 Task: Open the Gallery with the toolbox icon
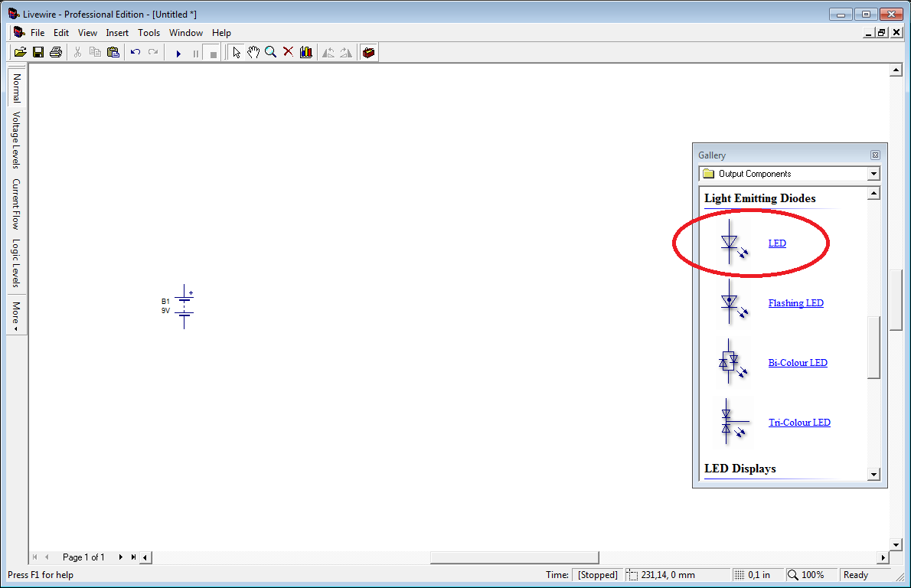tap(369, 52)
